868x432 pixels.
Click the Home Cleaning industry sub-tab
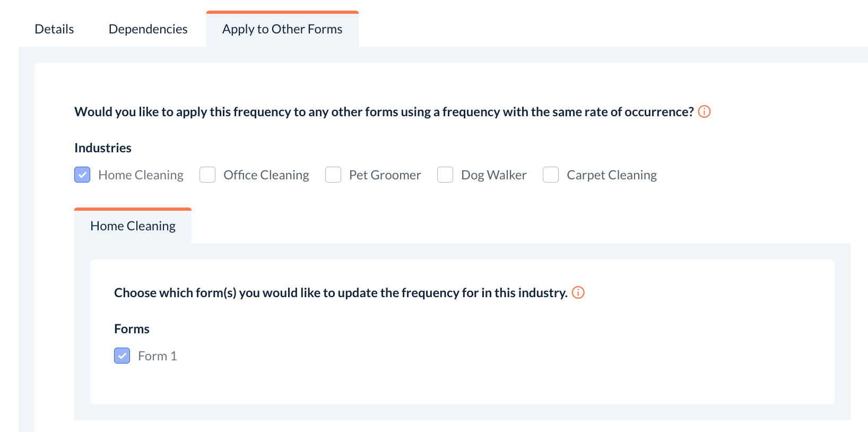point(133,226)
